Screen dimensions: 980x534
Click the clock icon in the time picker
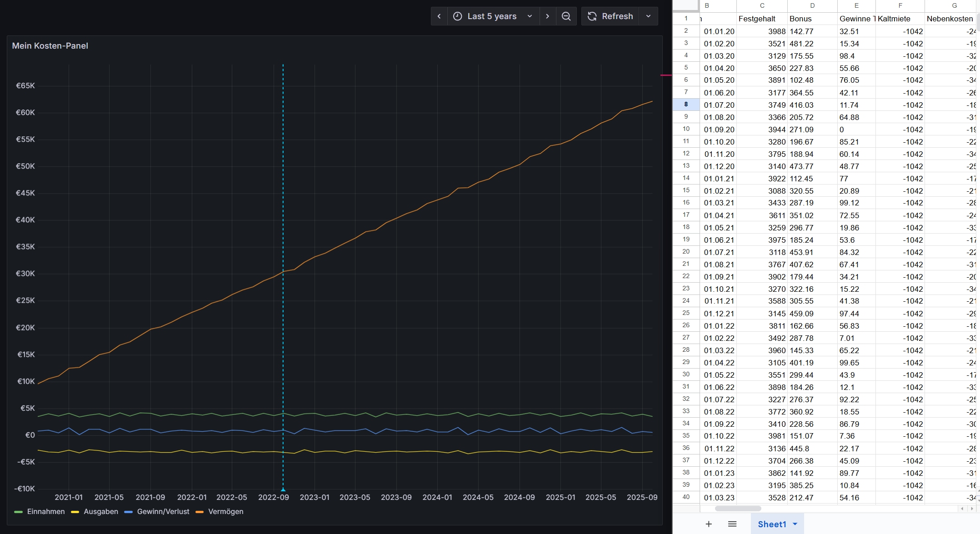click(x=457, y=16)
